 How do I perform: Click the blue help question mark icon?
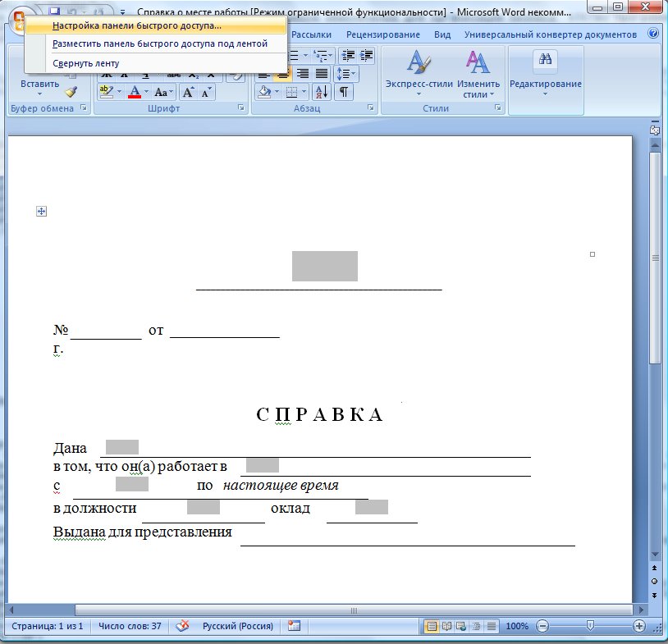pyautogui.click(x=653, y=33)
